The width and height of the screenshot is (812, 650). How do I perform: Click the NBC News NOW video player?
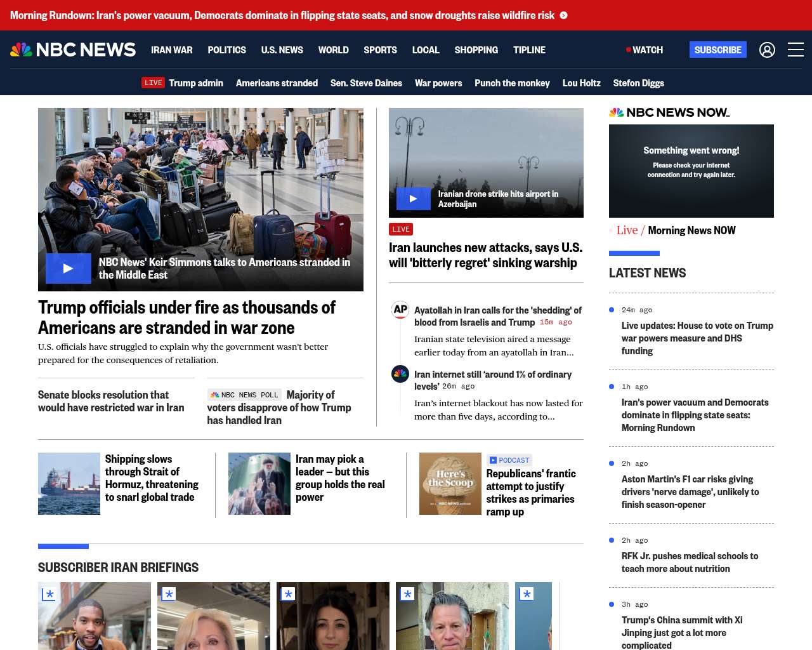(x=691, y=171)
